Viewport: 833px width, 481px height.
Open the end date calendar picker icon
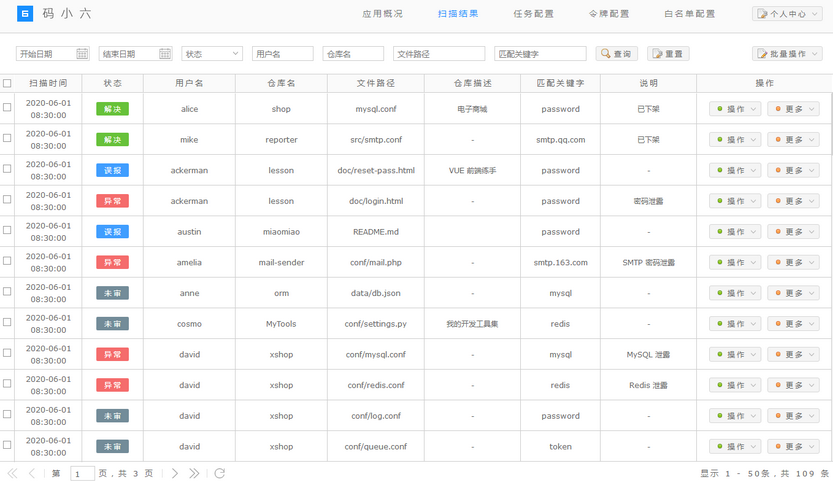tap(165, 54)
